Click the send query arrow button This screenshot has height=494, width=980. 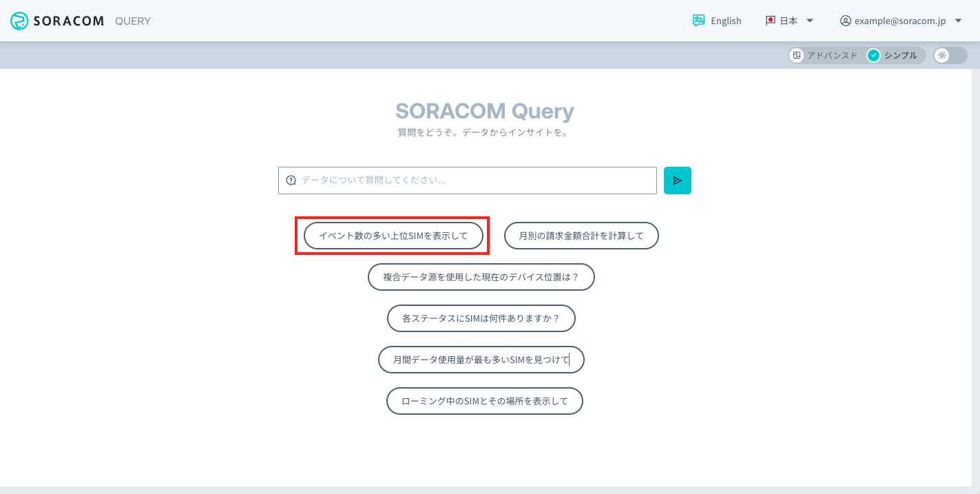click(x=678, y=181)
